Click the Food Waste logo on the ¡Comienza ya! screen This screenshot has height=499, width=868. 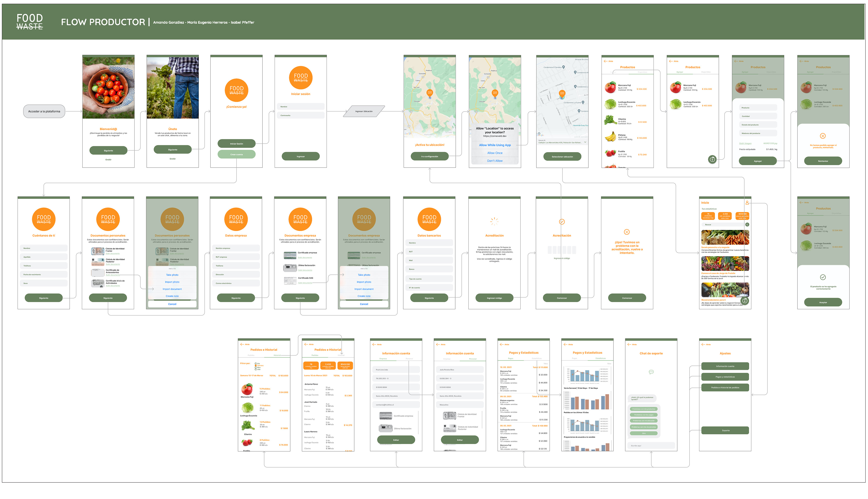pyautogui.click(x=236, y=90)
